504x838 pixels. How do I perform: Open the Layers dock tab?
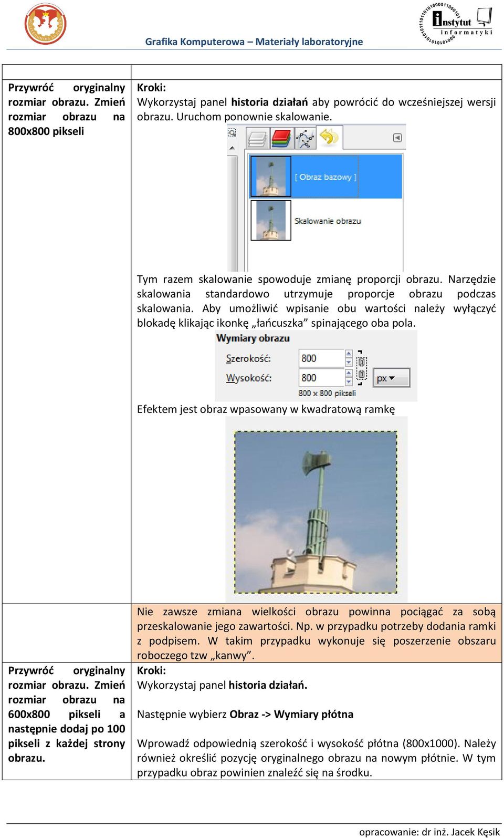(x=257, y=139)
